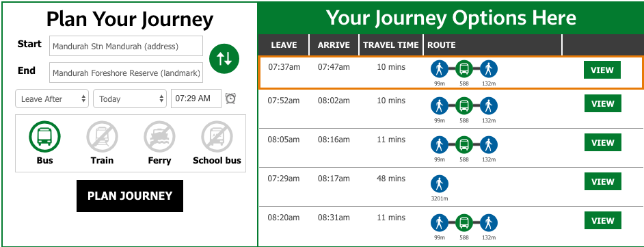The width and height of the screenshot is (644, 247).
Task: Open the Leave After dropdown
Action: click(x=52, y=99)
